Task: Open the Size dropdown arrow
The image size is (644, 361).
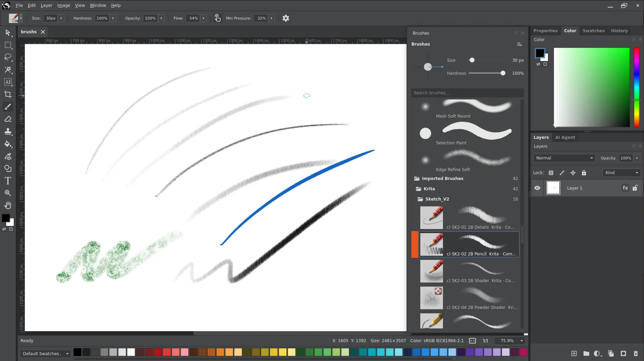Action: [x=61, y=18]
